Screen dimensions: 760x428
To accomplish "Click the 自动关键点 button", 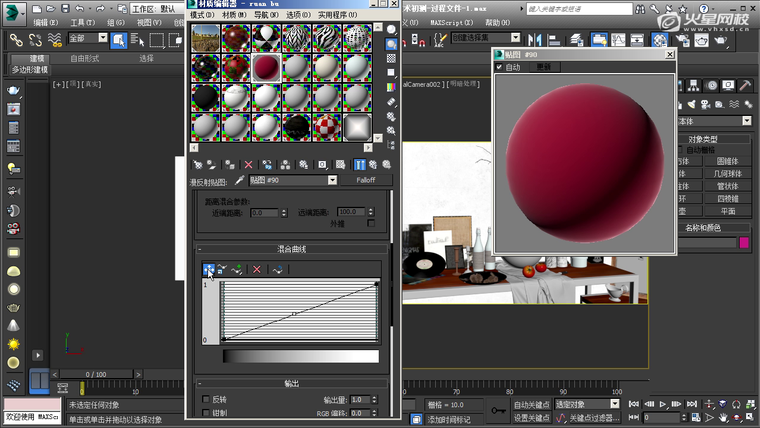I will (x=532, y=404).
